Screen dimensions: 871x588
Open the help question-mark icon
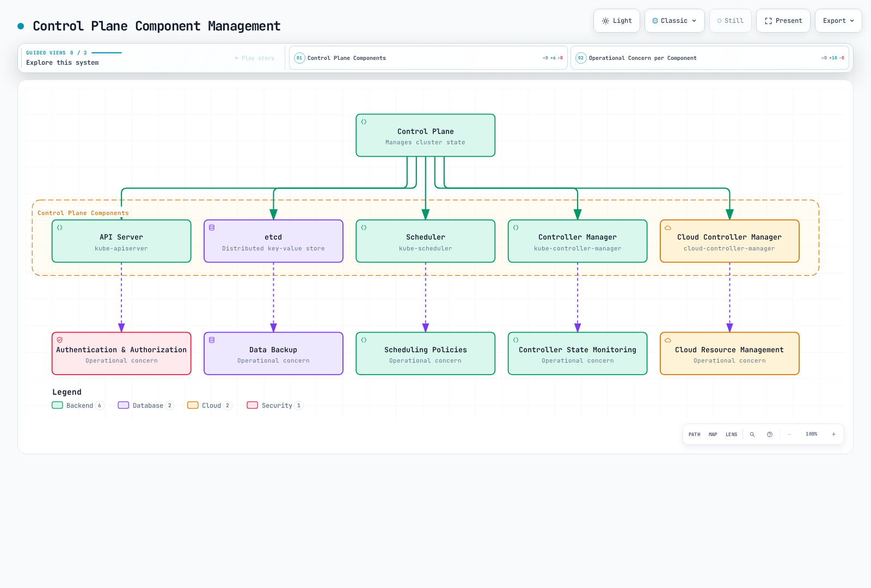coord(770,434)
